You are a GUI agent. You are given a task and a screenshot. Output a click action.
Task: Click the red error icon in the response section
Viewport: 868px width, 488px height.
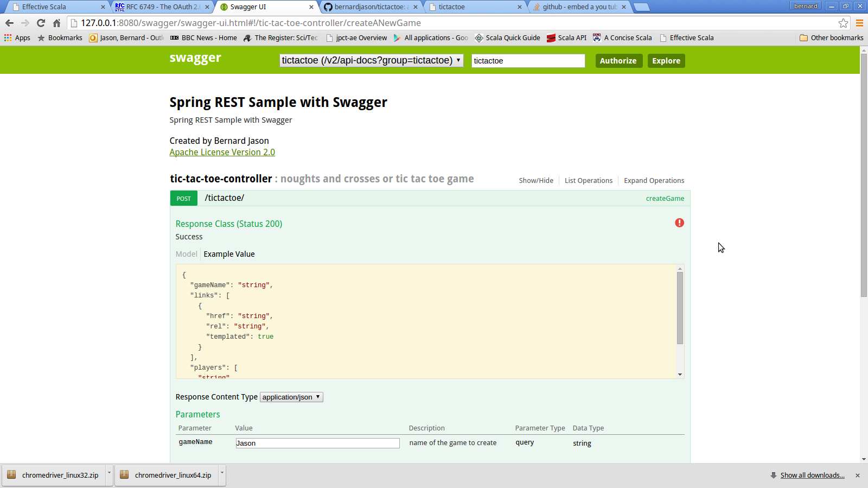coord(679,223)
